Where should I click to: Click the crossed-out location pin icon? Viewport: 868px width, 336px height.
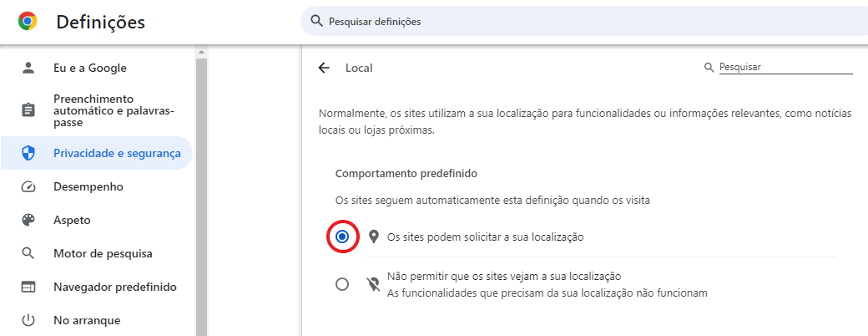point(374,284)
